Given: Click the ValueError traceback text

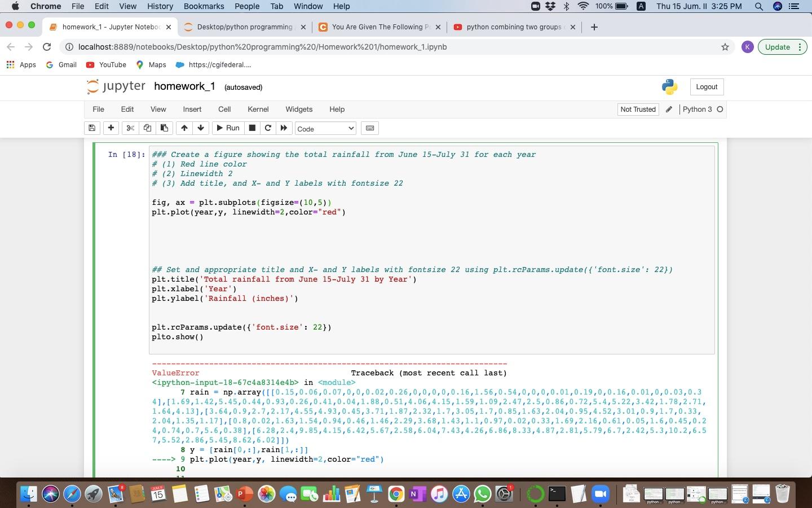Looking at the screenshot, I should click(x=175, y=373).
